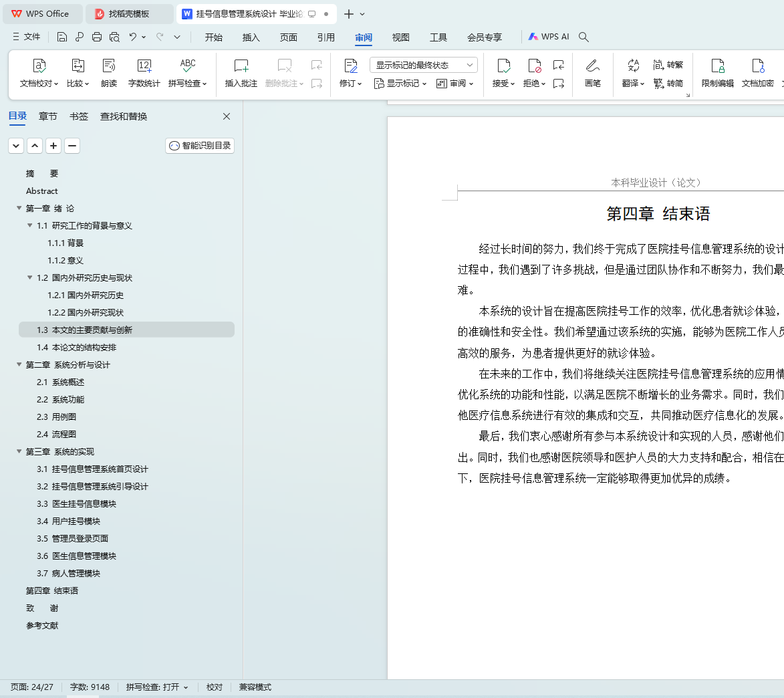Click 限制编辑 restrict editing

(x=718, y=73)
